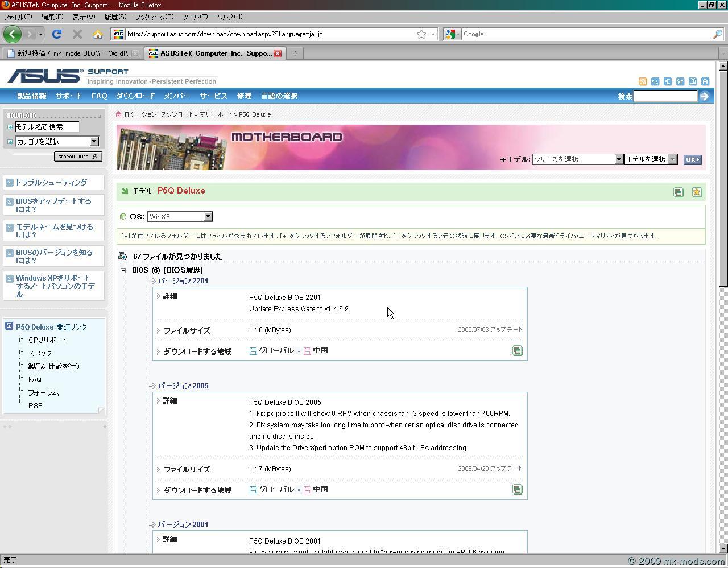
Task: Open the WinXP OS dropdown
Action: (x=208, y=216)
